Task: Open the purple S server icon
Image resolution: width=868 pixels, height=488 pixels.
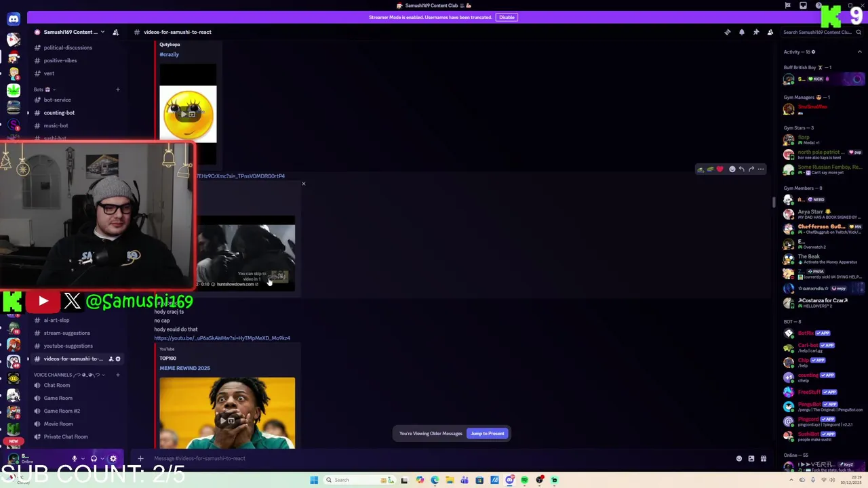Action: (x=14, y=125)
